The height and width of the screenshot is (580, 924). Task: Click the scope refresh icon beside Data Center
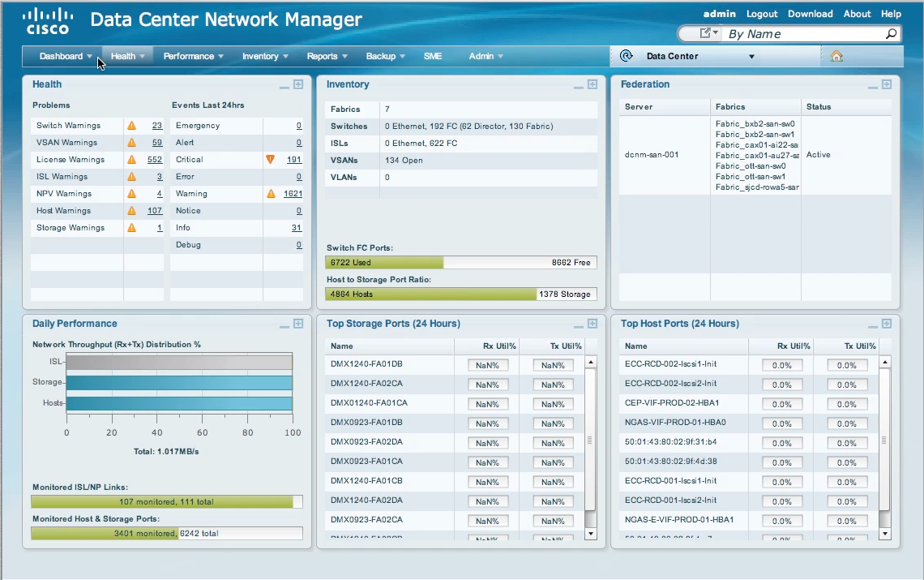click(627, 55)
